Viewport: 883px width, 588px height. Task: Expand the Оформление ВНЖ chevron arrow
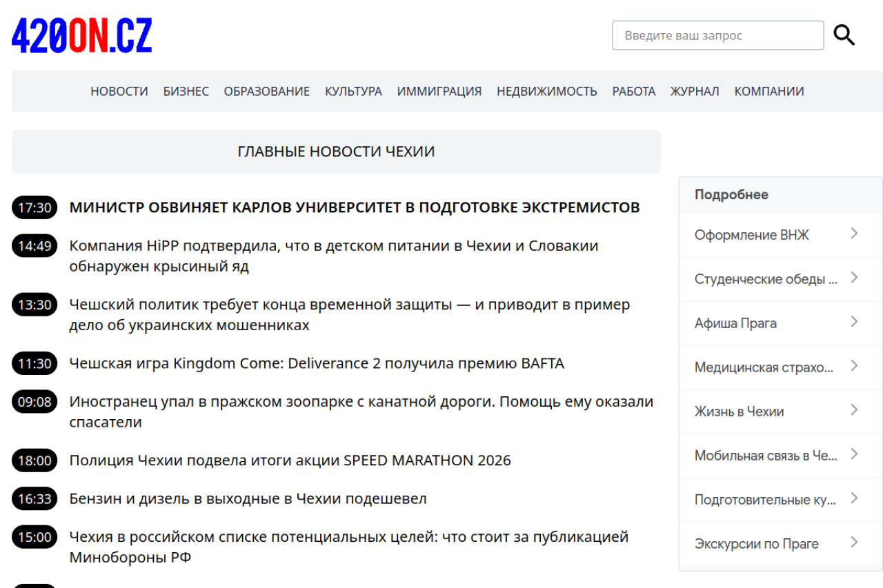(x=854, y=234)
